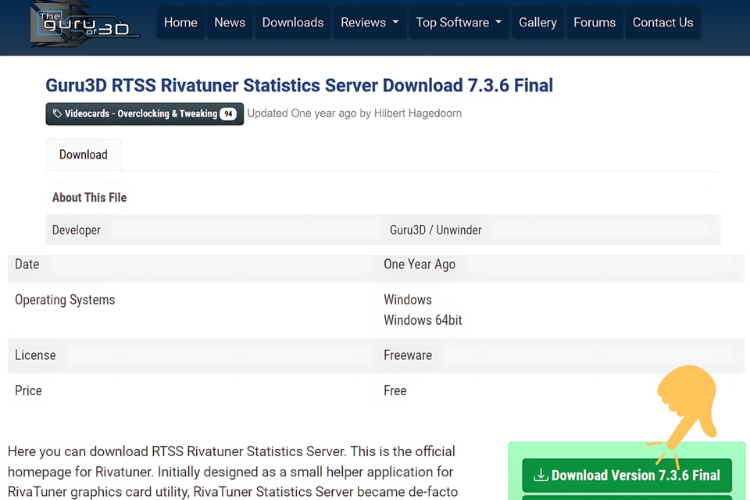Click the 'Freeware' license value
The width and height of the screenshot is (750, 500).
tap(408, 355)
